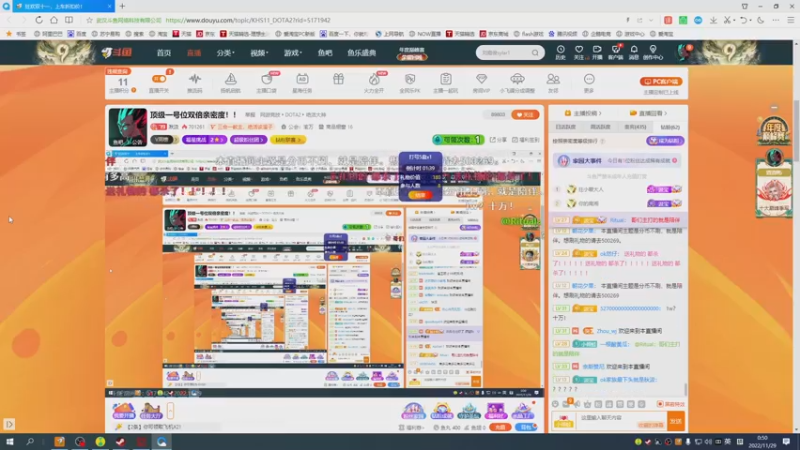Screen dimensions: 800x450
Task: Open the 主播口袋 icon in the streamer toolbar
Action: [266, 83]
